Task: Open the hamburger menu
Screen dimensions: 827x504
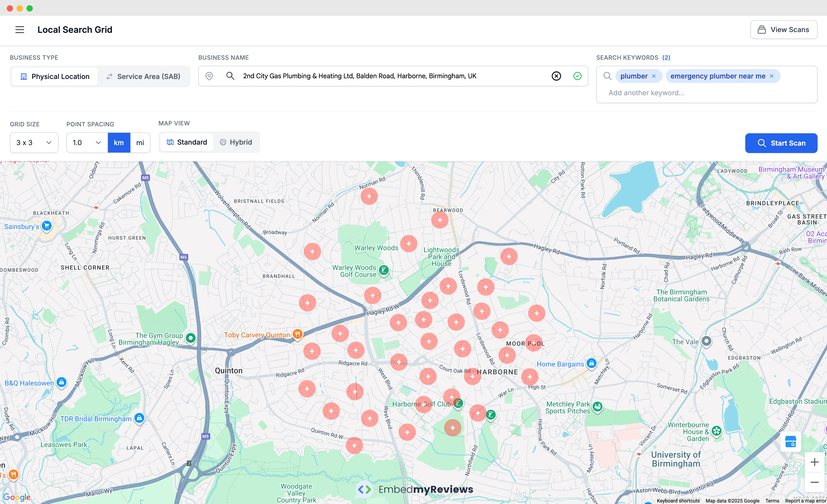Action: (20, 30)
